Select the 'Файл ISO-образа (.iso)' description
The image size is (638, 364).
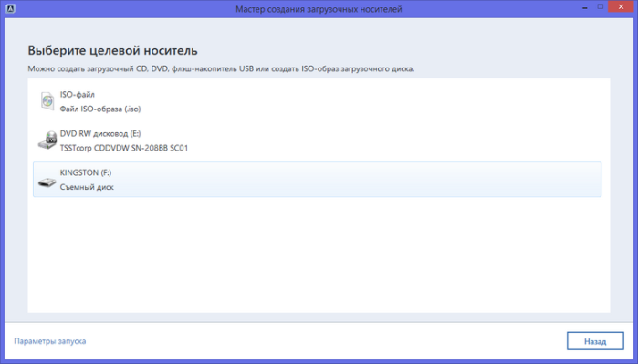100,109
